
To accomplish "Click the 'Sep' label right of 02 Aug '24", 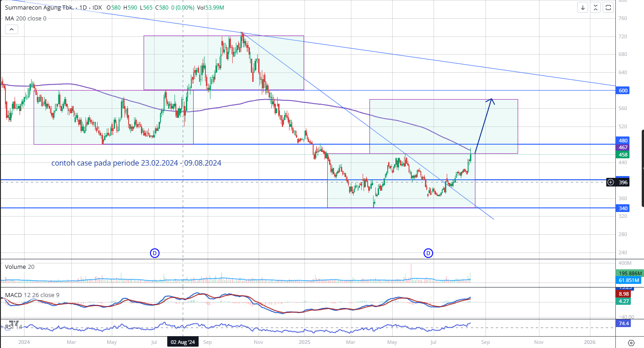I will click(x=207, y=342).
